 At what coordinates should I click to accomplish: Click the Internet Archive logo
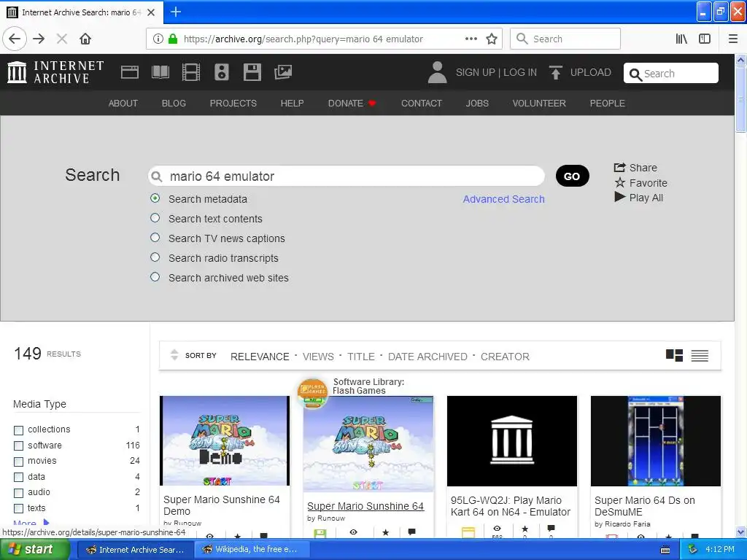55,72
